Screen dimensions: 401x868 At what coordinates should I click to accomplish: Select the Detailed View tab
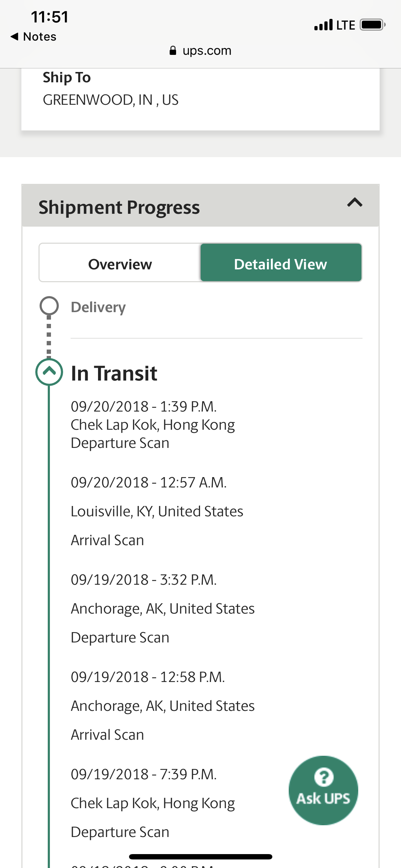[281, 264]
